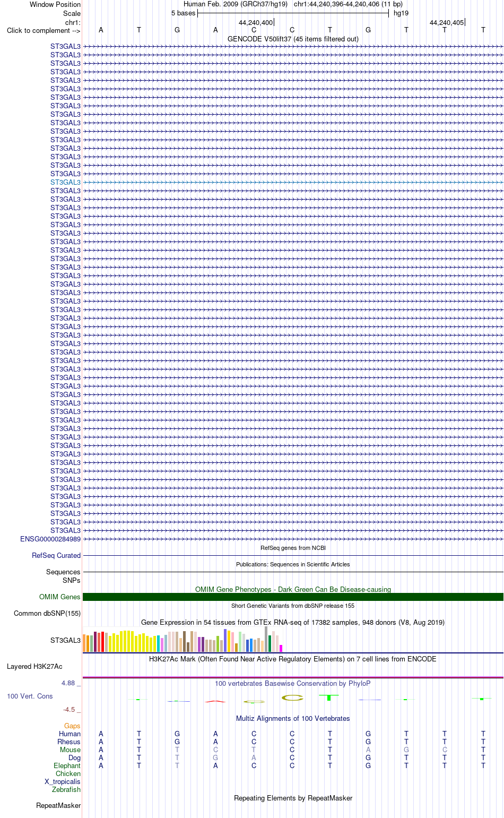504x818 pixels.
Task: Click the dark green bar in GTEx chart
Action: pyautogui.click(x=270, y=643)
